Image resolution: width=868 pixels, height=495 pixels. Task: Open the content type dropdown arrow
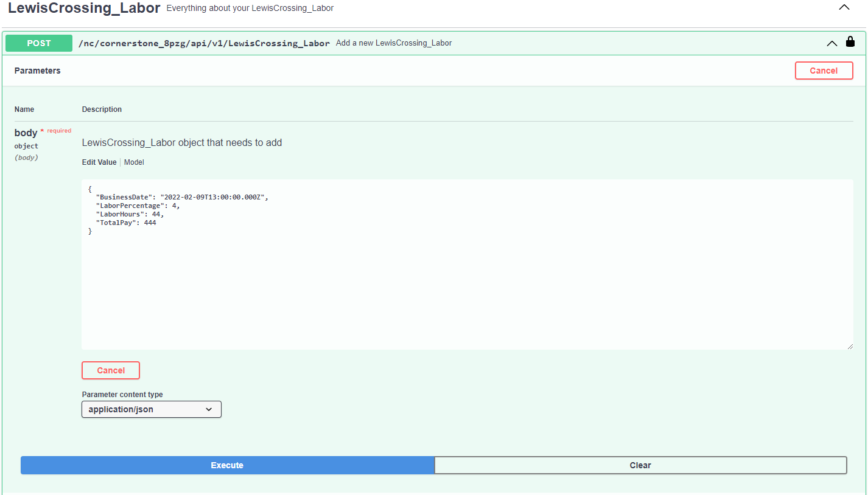209,409
